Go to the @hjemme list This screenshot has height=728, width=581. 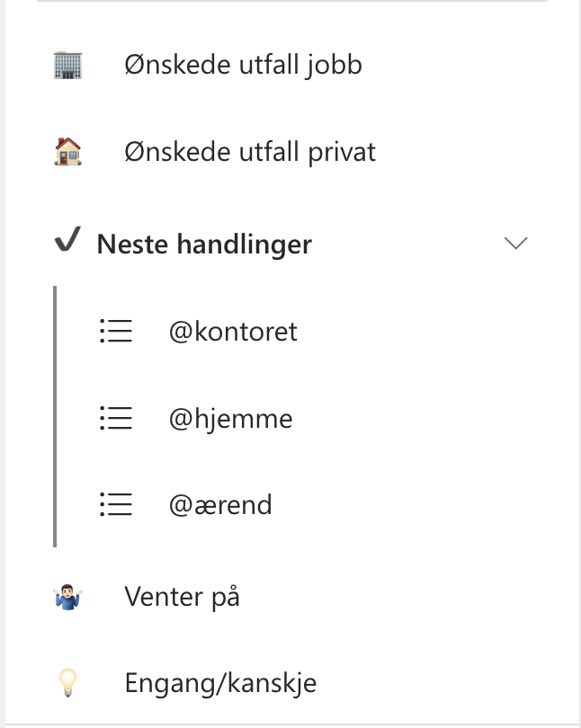(230, 418)
